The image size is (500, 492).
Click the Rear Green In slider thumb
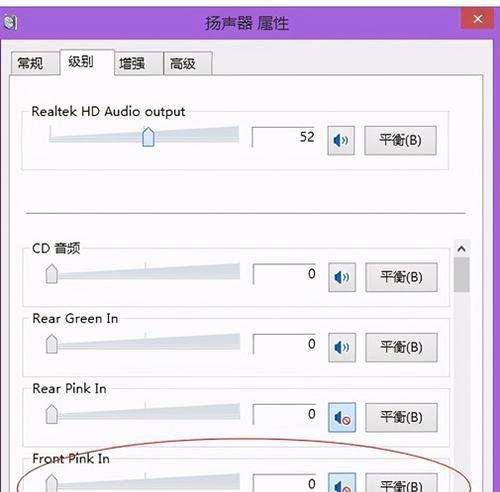pos(52,344)
